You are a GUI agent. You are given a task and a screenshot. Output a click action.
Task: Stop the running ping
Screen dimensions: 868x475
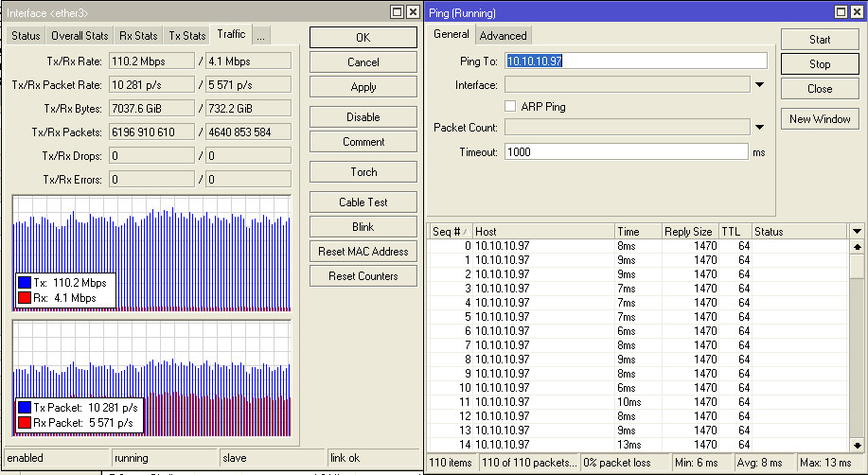point(819,64)
